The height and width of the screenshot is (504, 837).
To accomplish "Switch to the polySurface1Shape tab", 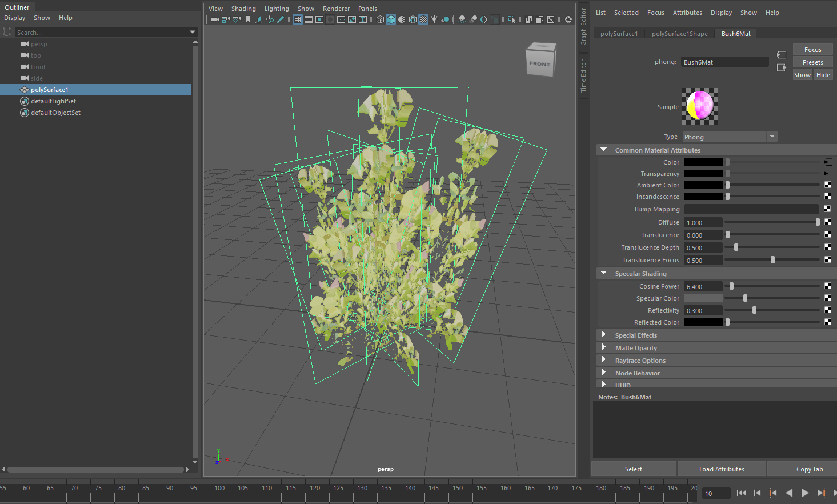I will coord(679,34).
